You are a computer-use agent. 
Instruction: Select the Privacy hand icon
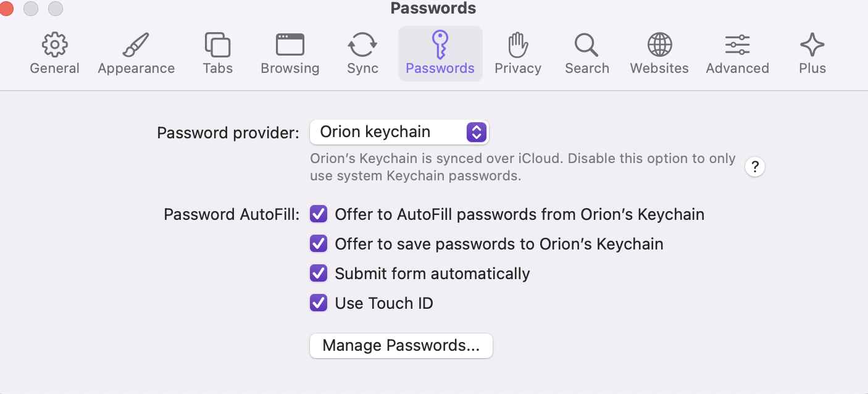[517, 45]
